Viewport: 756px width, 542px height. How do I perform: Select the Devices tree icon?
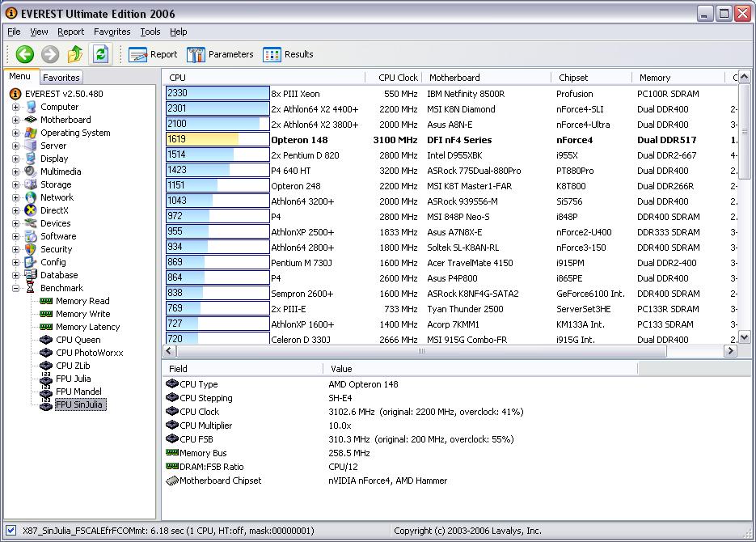point(31,223)
